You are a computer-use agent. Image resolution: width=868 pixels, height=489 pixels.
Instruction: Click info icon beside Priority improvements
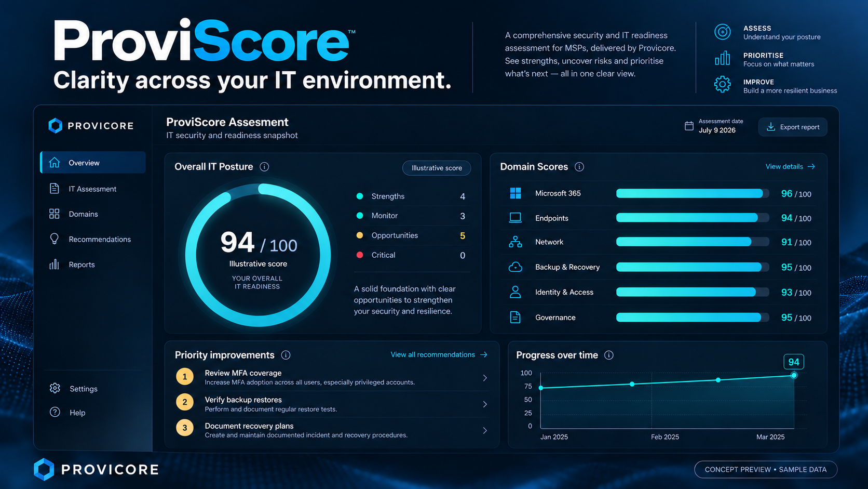(286, 355)
